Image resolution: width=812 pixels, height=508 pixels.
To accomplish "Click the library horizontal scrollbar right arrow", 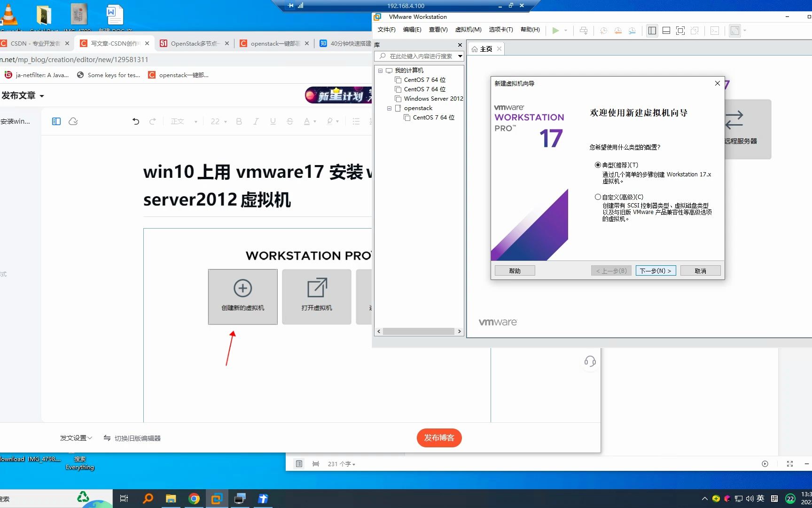I will (x=459, y=331).
